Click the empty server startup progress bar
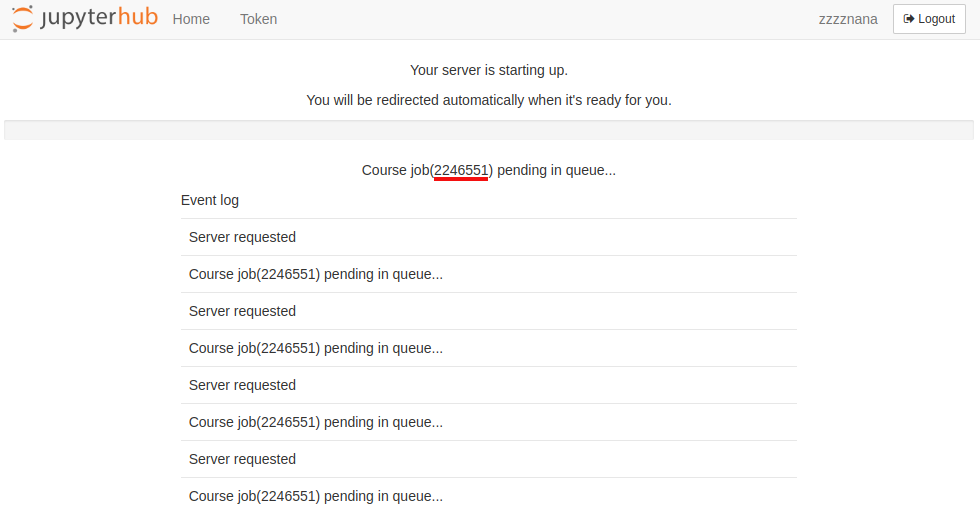Screen dimensions: 980x509 pyautogui.click(x=489, y=130)
